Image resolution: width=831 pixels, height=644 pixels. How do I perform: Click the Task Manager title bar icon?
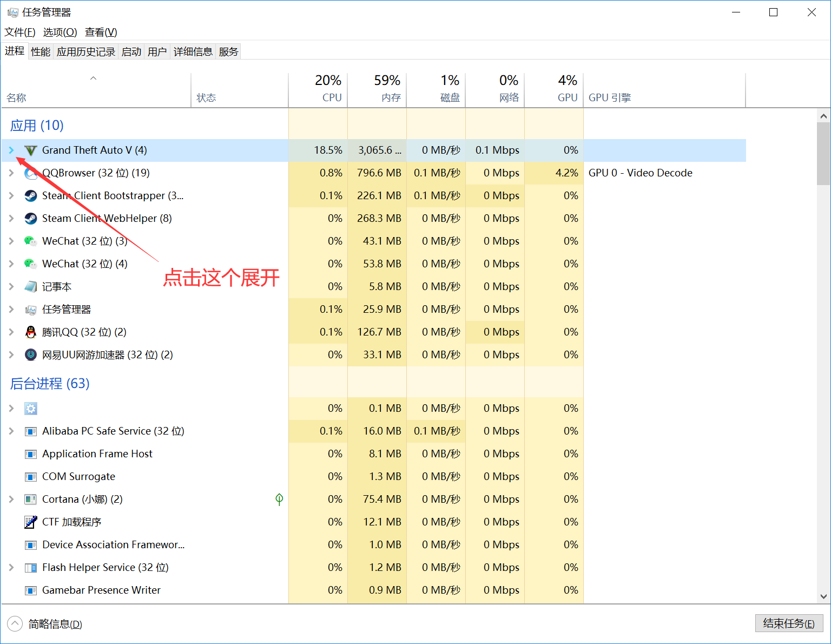click(12, 12)
